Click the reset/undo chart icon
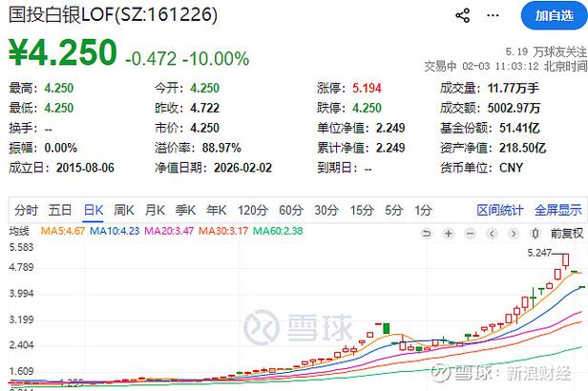 tap(427, 234)
